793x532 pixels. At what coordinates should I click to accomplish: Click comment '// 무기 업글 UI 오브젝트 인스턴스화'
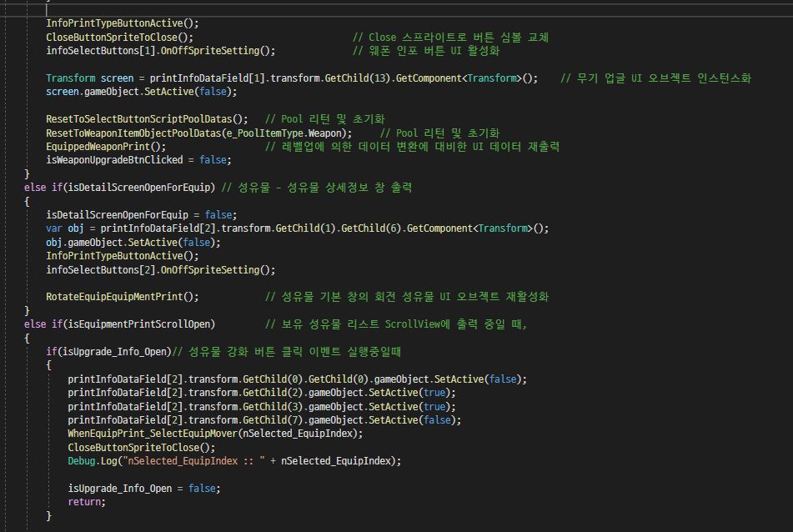pyautogui.click(x=656, y=78)
